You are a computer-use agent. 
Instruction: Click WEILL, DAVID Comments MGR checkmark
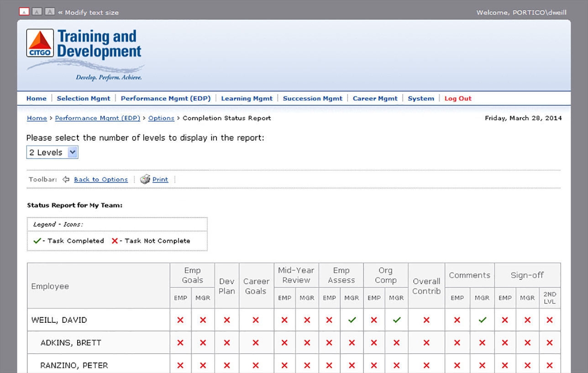[x=482, y=320]
